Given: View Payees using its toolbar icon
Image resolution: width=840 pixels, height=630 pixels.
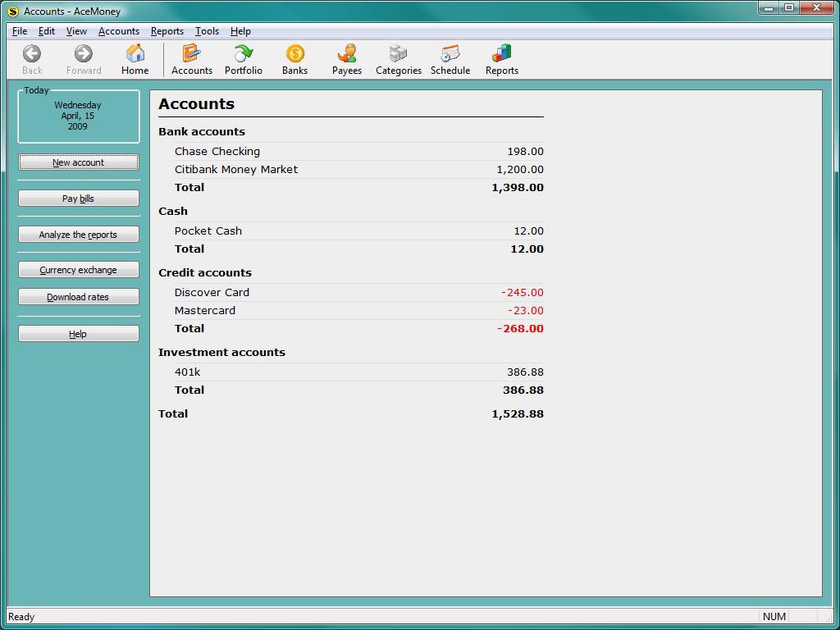Looking at the screenshot, I should [x=346, y=58].
